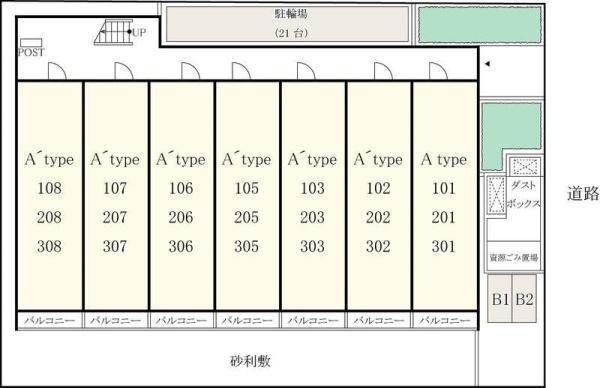Click the バルコニー label under unit 106
600x388 pixels.
click(x=181, y=320)
